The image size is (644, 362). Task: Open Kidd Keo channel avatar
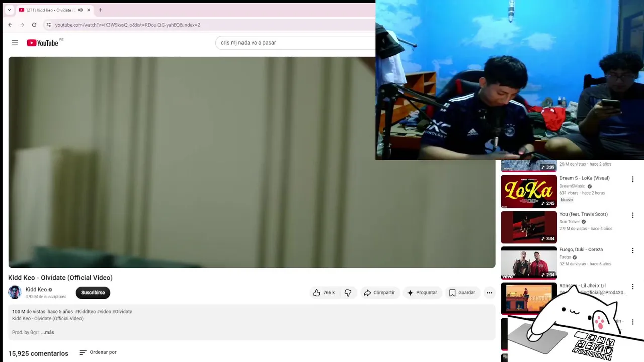coord(15,292)
